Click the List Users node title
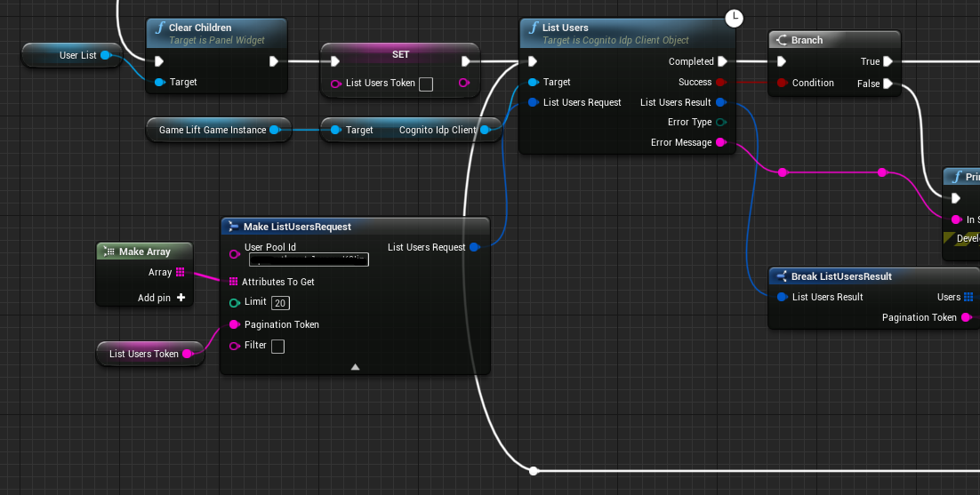This screenshot has height=495, width=980. [x=565, y=28]
